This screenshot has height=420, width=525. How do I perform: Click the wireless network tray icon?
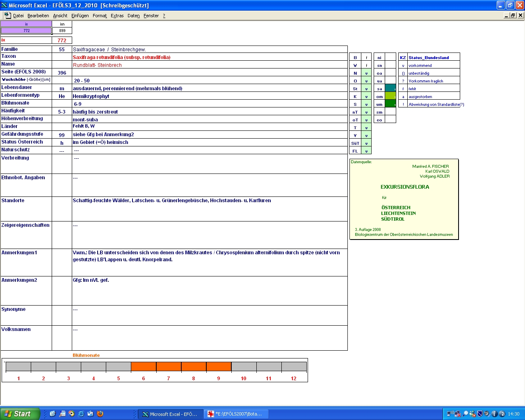point(450,414)
